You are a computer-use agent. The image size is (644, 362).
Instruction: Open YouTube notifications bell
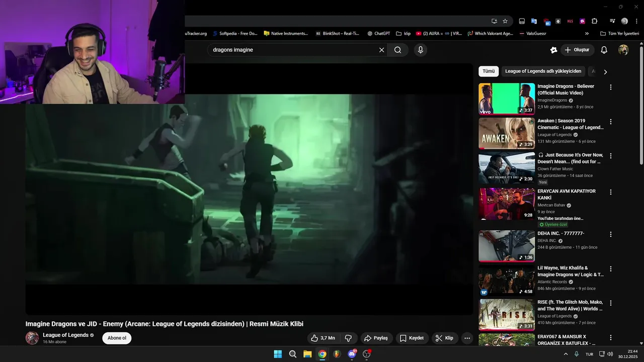point(604,50)
